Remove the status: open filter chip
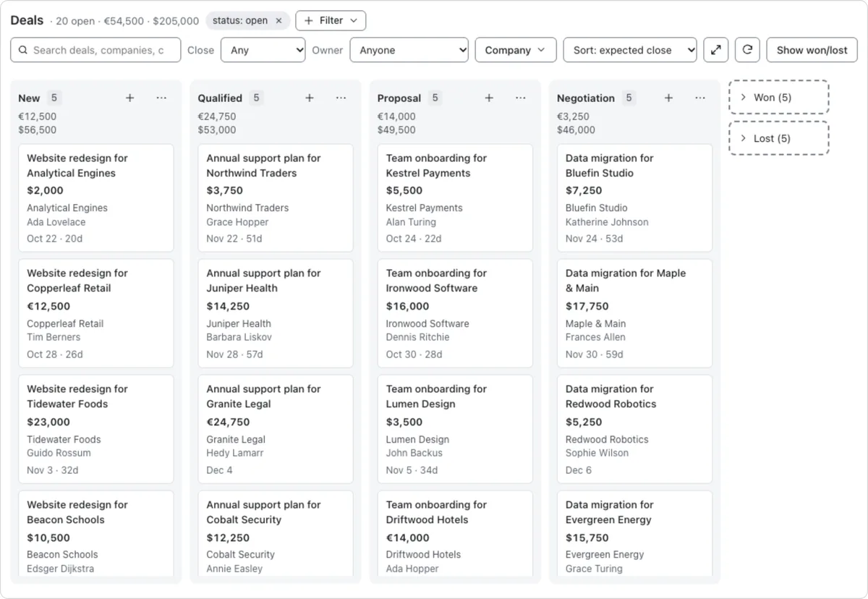 278,21
